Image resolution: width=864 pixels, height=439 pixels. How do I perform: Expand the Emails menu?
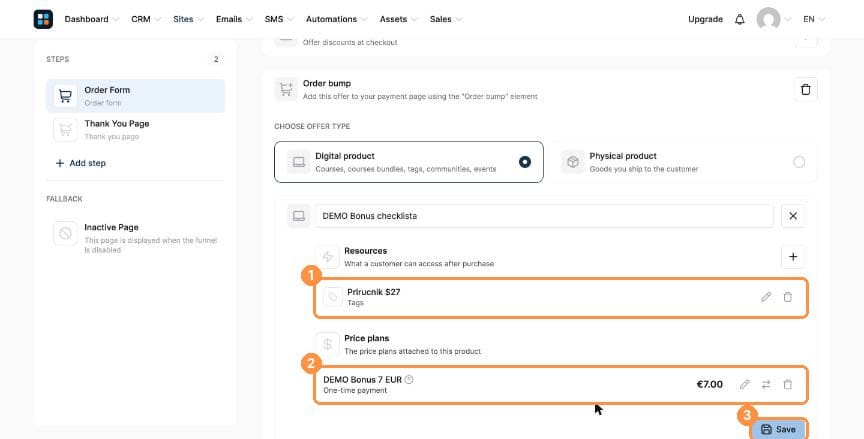click(234, 19)
